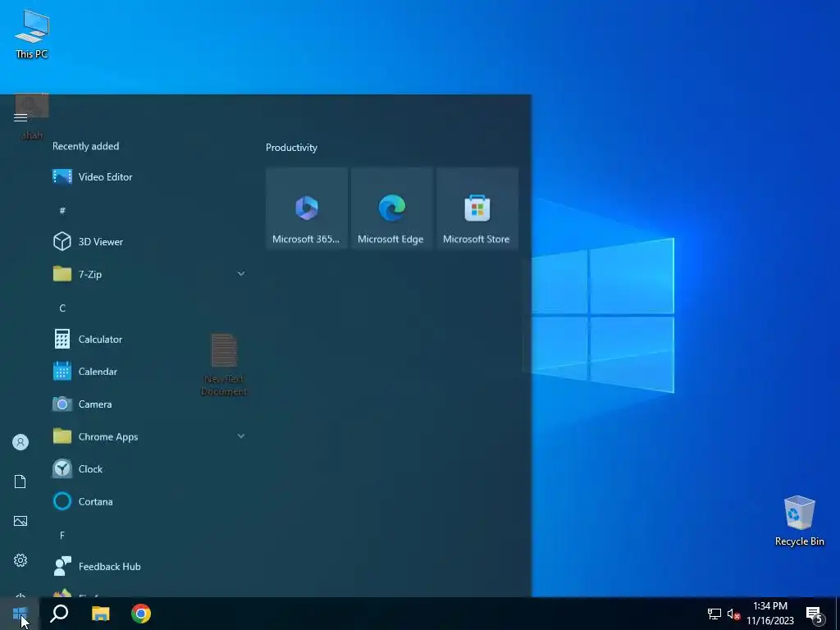
Task: Launch Cortana from app list
Action: point(148,501)
